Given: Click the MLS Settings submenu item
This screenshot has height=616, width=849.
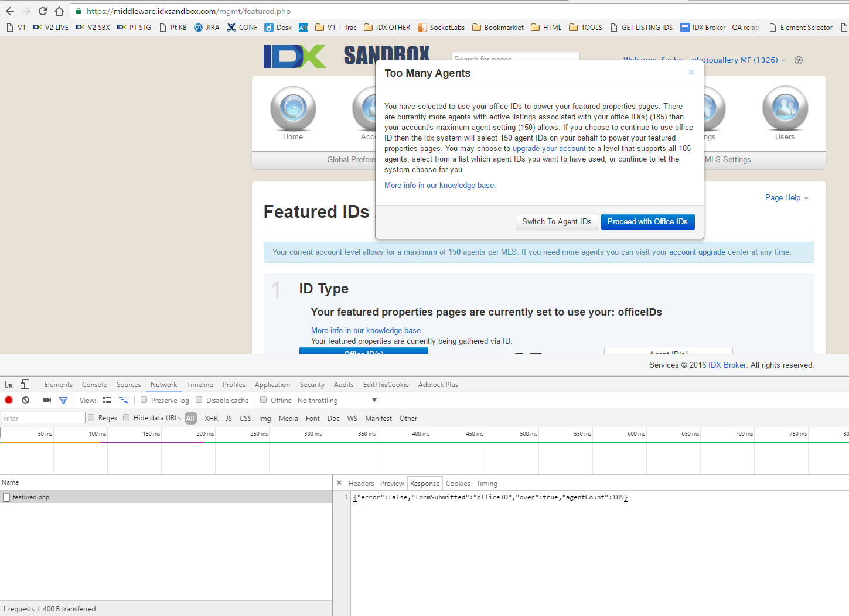Looking at the screenshot, I should 728,160.
